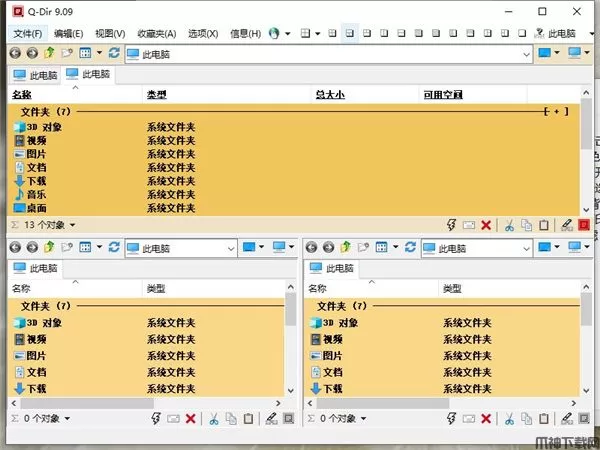Expand the bottom-left pane address dropdown
600x450 pixels.
tap(231, 249)
